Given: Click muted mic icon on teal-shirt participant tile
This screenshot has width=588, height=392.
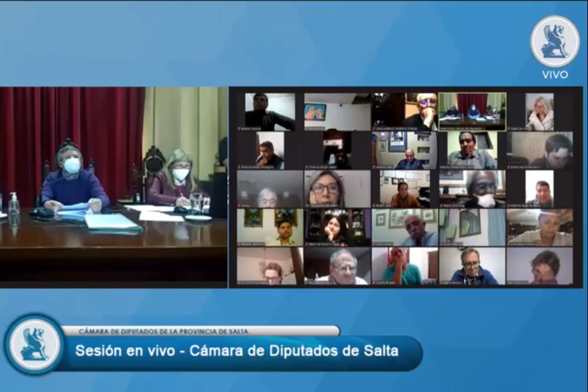Looking at the screenshot, I should (x=374, y=283).
